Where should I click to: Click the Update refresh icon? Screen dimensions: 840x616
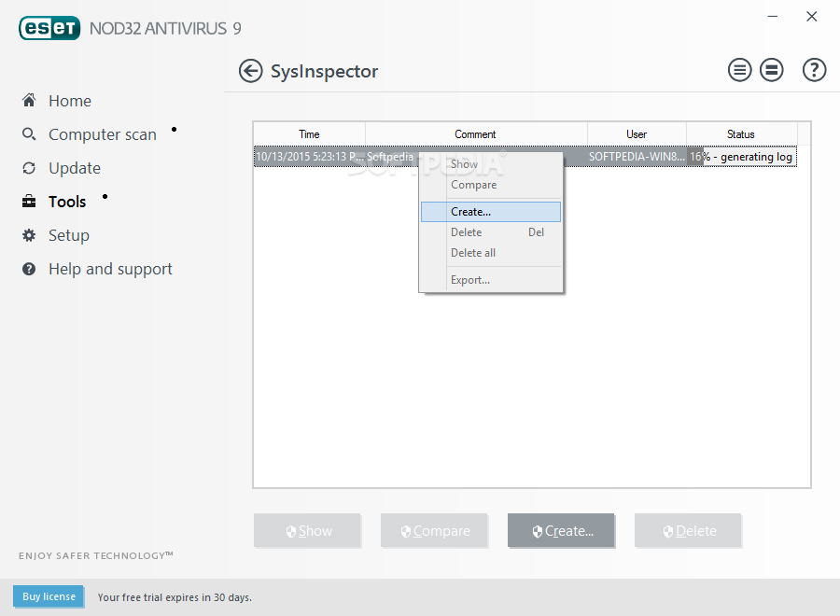click(29, 168)
